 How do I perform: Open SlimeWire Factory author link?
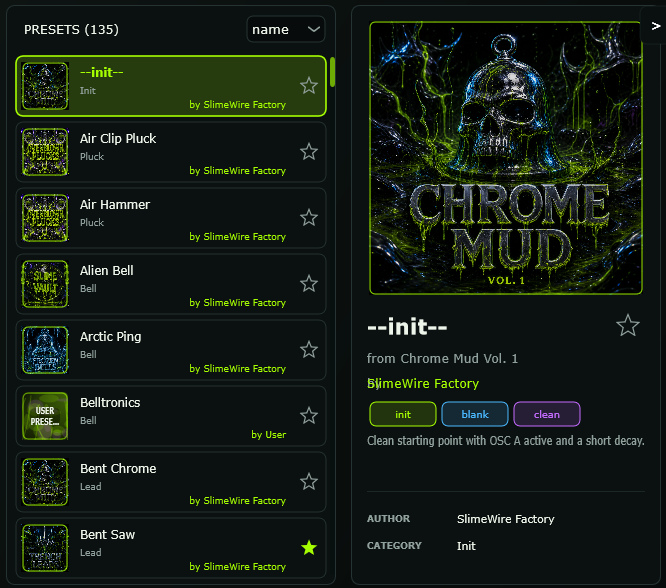[423, 384]
